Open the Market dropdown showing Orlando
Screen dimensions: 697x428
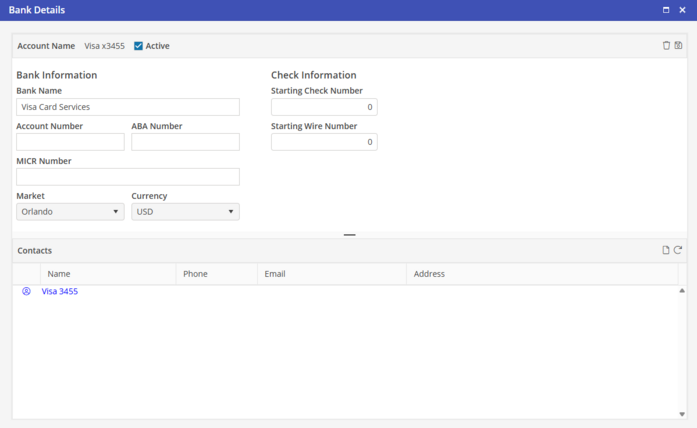[x=70, y=212]
